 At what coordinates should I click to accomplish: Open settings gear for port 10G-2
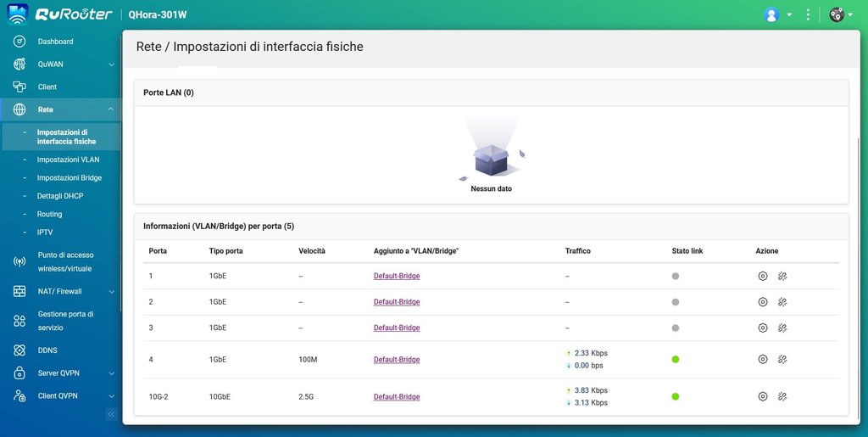[x=762, y=396]
